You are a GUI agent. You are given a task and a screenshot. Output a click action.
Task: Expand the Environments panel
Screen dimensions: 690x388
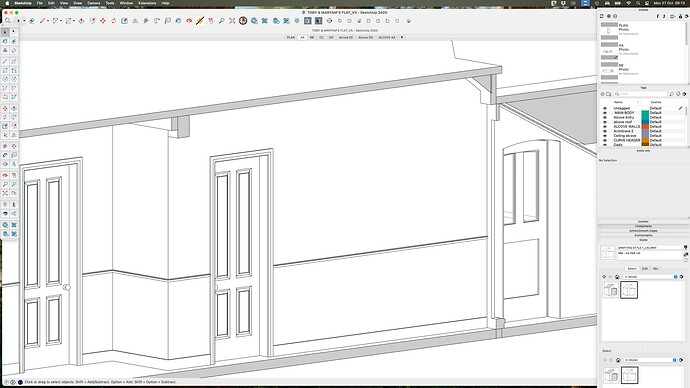[x=643, y=235]
